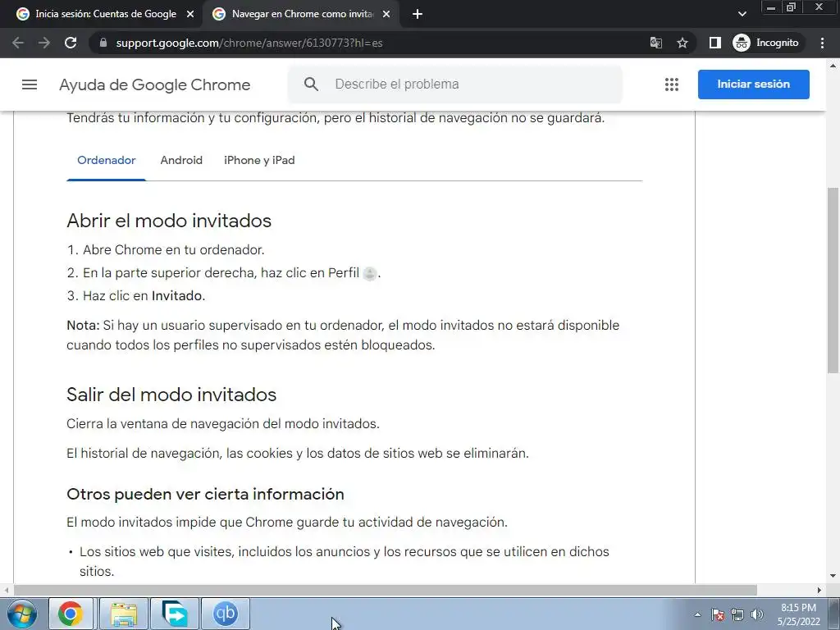Switch to the 'Android' tab
Viewport: 840px width, 630px height.
click(181, 160)
